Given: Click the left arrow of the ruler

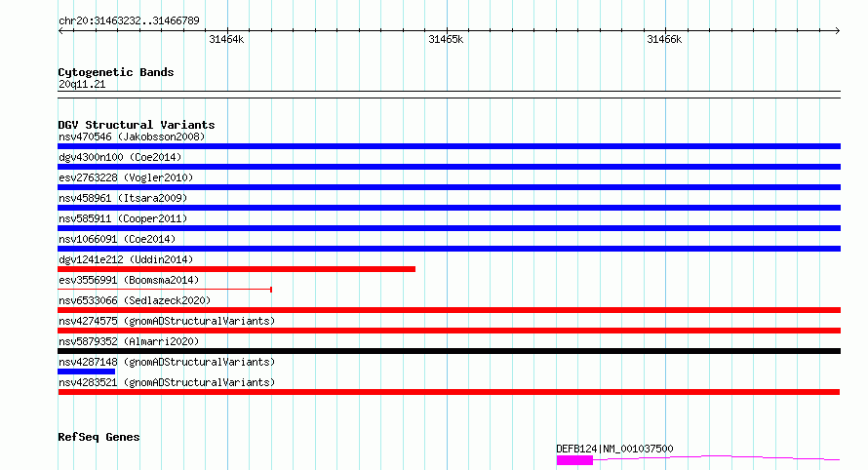Looking at the screenshot, I should [60, 30].
